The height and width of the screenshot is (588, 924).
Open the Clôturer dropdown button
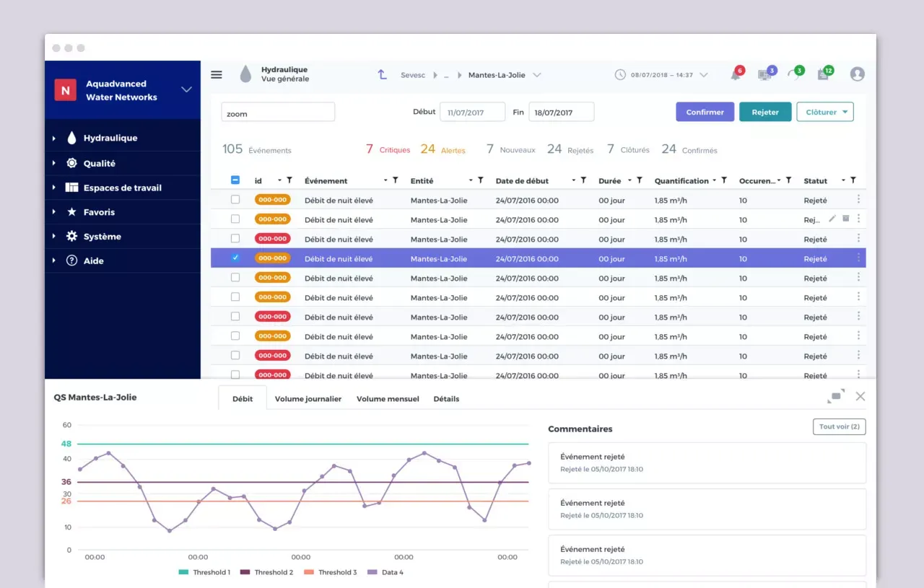tap(824, 112)
